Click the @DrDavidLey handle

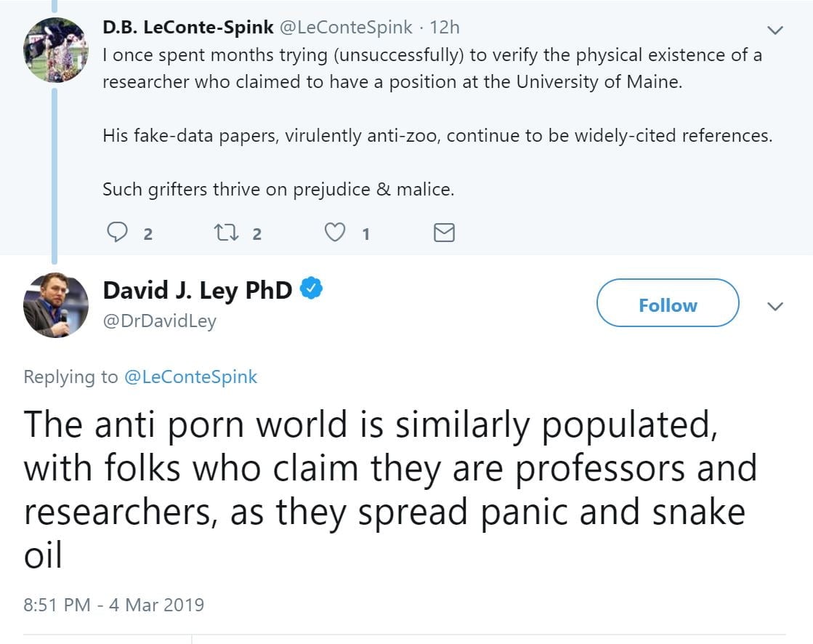tap(160, 321)
